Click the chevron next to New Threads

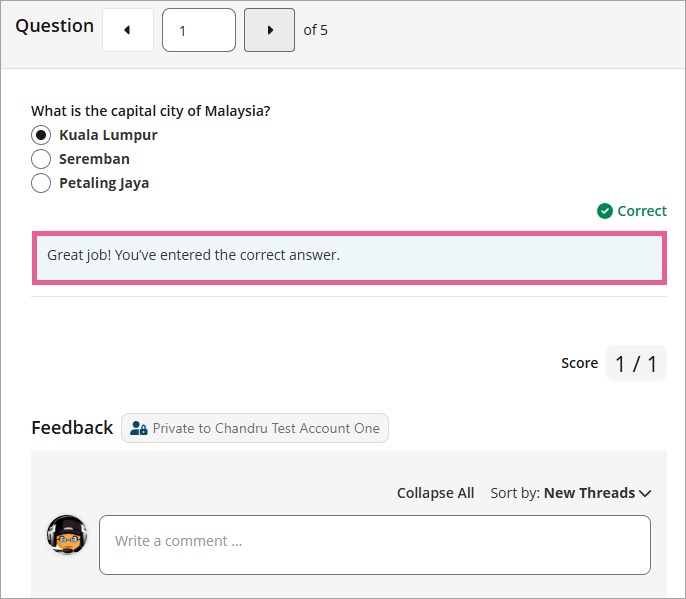tap(645, 493)
